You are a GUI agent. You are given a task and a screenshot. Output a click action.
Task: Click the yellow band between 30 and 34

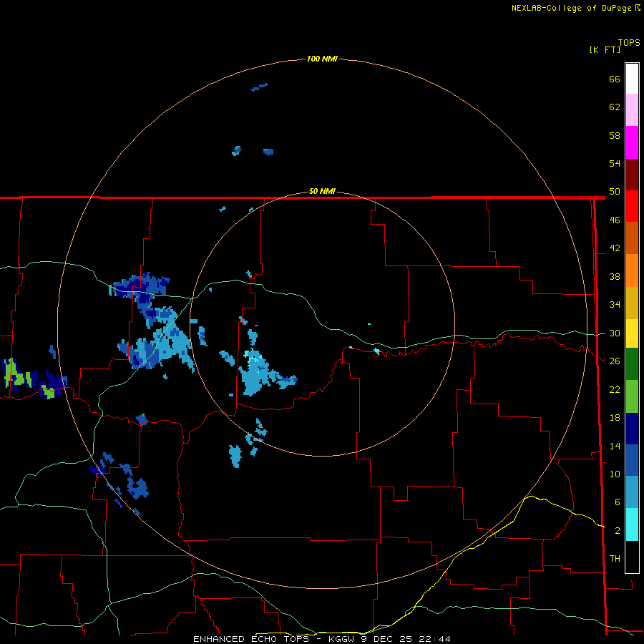pos(632,333)
